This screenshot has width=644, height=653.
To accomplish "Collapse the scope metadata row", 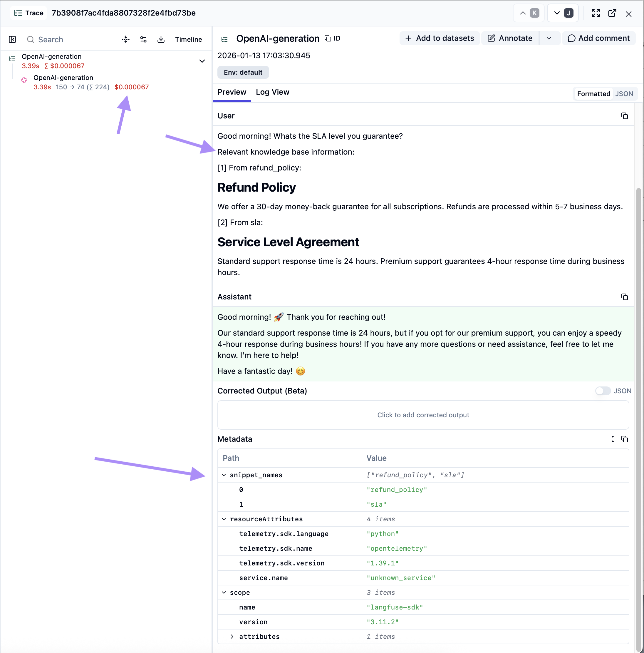I will 224,592.
